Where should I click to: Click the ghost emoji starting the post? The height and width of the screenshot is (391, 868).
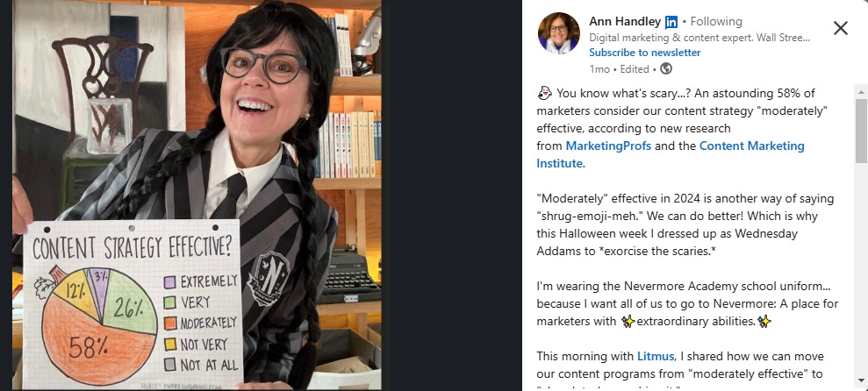(x=544, y=93)
